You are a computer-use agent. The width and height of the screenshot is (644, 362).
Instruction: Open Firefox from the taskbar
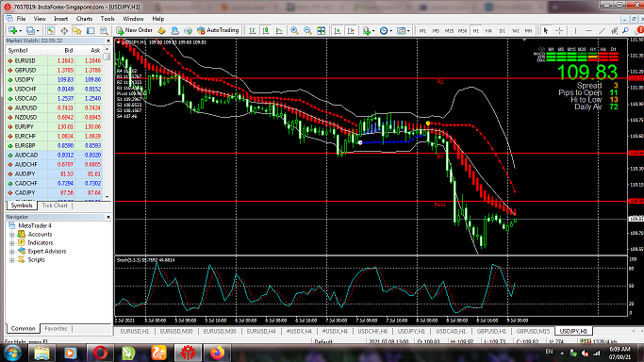click(x=217, y=353)
